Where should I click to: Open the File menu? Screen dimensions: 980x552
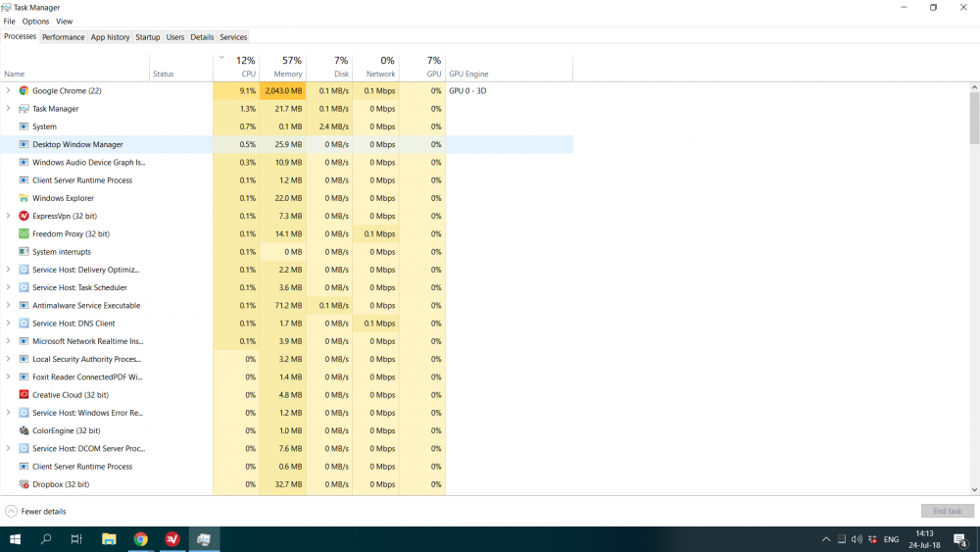tap(10, 22)
